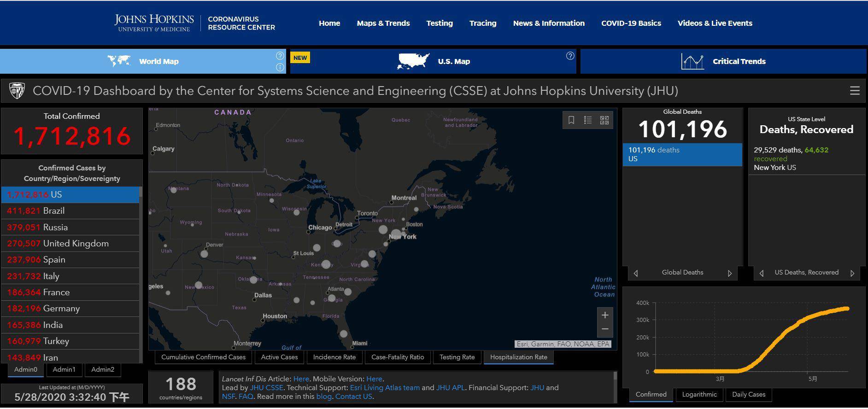Screen dimensions: 868x409
Task: Switch to the Critical Trends tab
Action: click(723, 61)
